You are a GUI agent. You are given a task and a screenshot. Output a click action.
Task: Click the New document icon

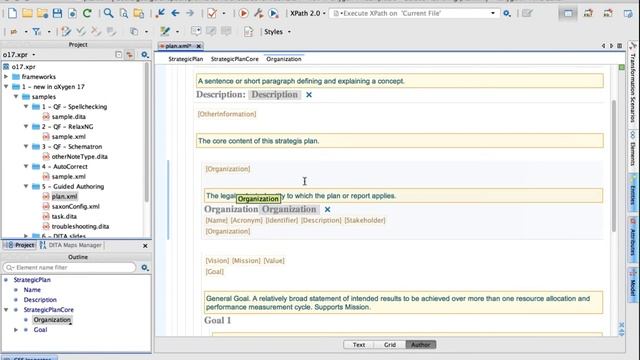coord(12,13)
